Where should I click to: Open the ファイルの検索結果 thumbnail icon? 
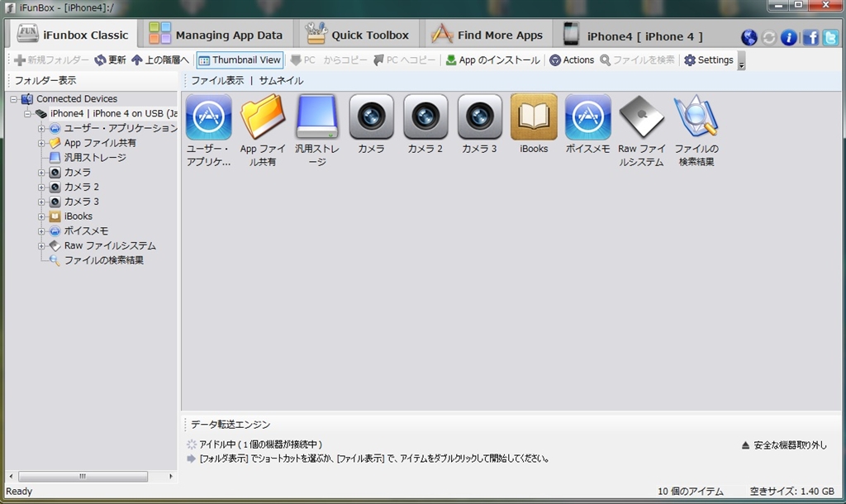[696, 117]
